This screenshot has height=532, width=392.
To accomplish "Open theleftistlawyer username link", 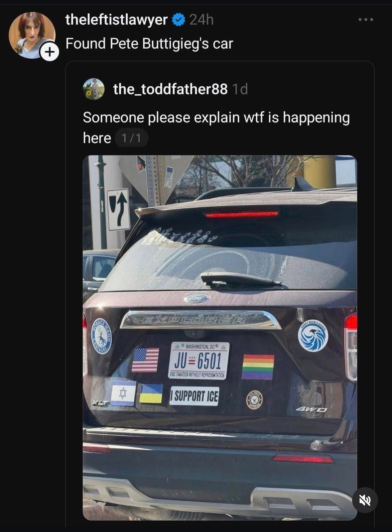I will (x=116, y=20).
